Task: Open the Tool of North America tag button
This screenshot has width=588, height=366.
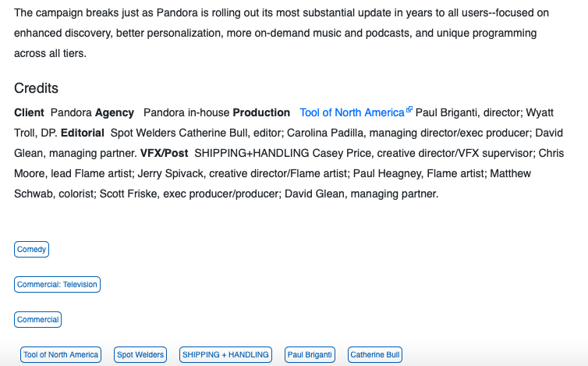Action: coord(61,355)
